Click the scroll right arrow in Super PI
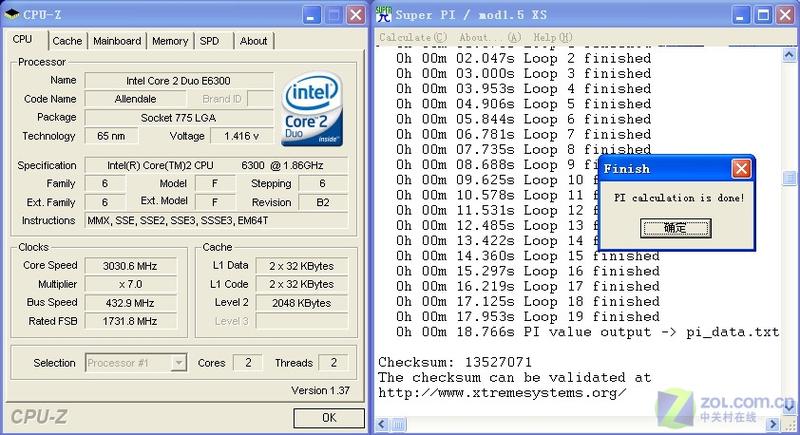 pyautogui.click(x=773, y=424)
